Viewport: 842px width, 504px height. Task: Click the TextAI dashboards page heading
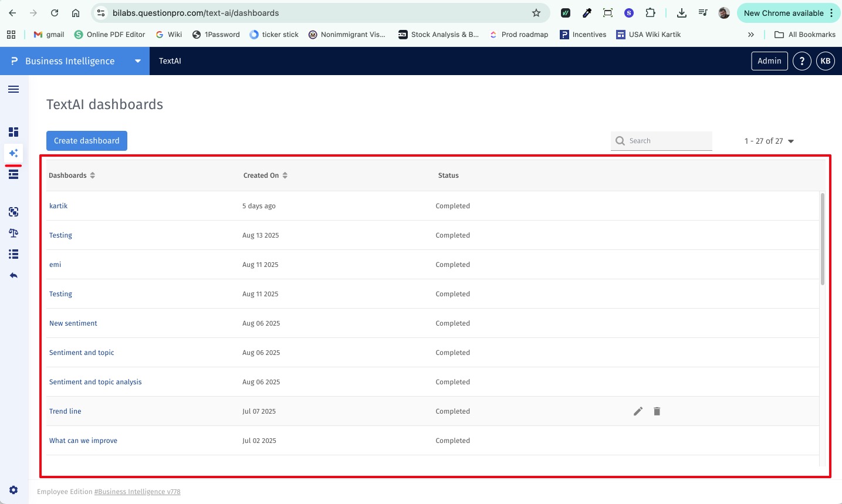pos(105,104)
